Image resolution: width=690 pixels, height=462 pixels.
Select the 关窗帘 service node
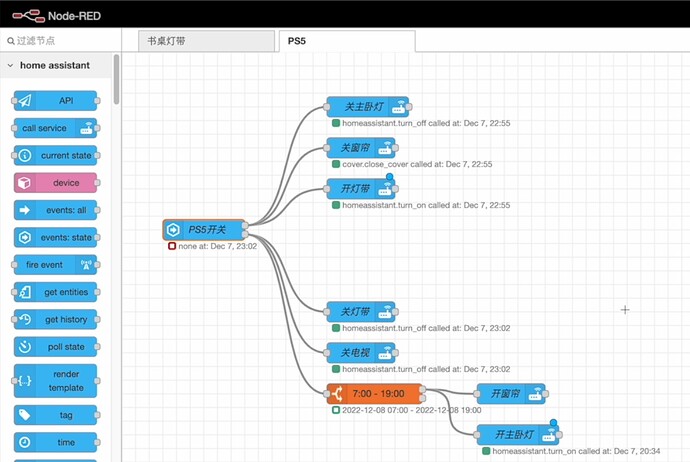(361, 148)
